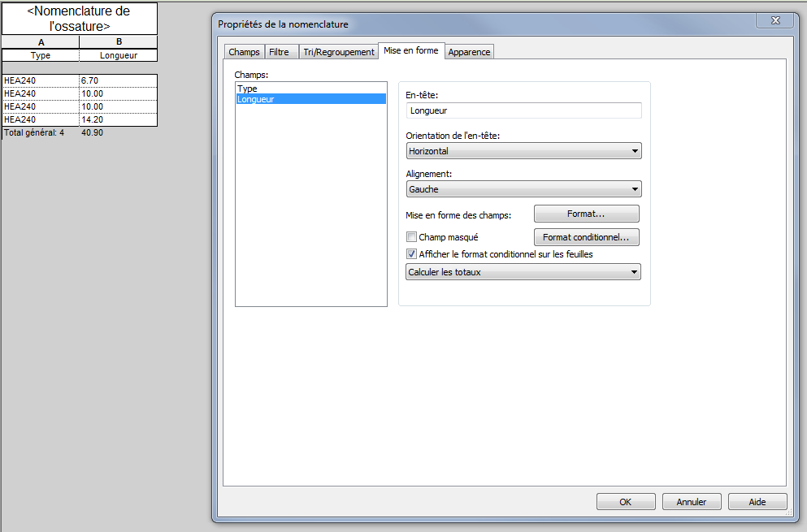Screen dimensions: 807x532
Task: Select Longueur in the Champs list
Action: tap(255, 99)
